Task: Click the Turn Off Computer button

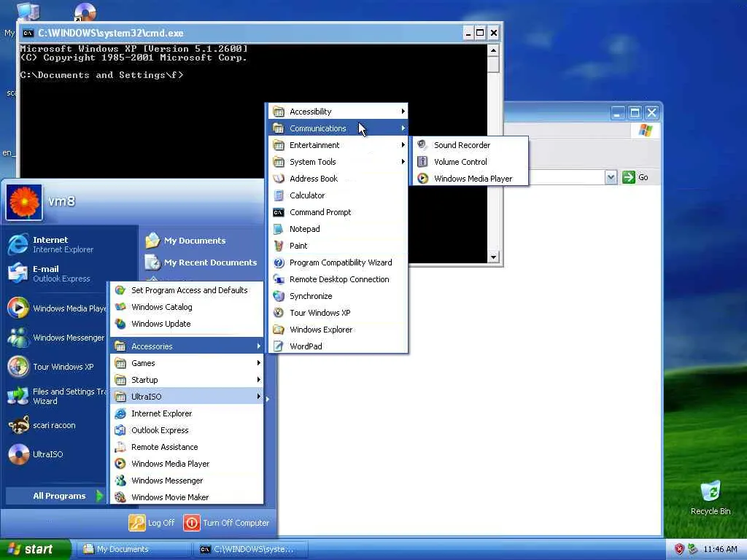Action: [226, 523]
